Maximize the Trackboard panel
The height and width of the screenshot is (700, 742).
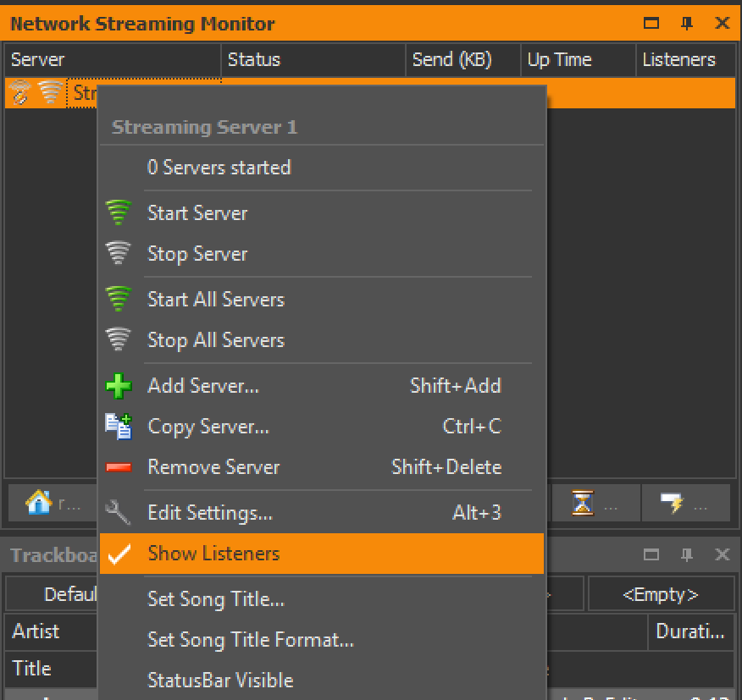coord(651,555)
